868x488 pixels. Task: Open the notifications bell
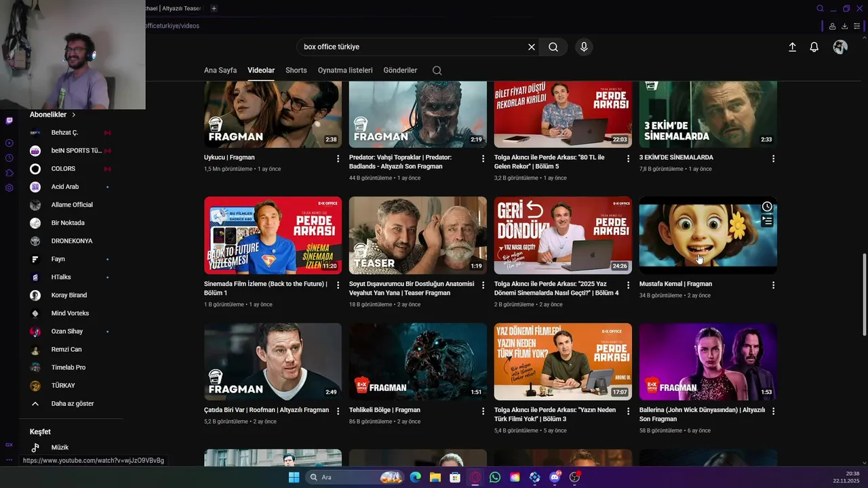pyautogui.click(x=814, y=47)
